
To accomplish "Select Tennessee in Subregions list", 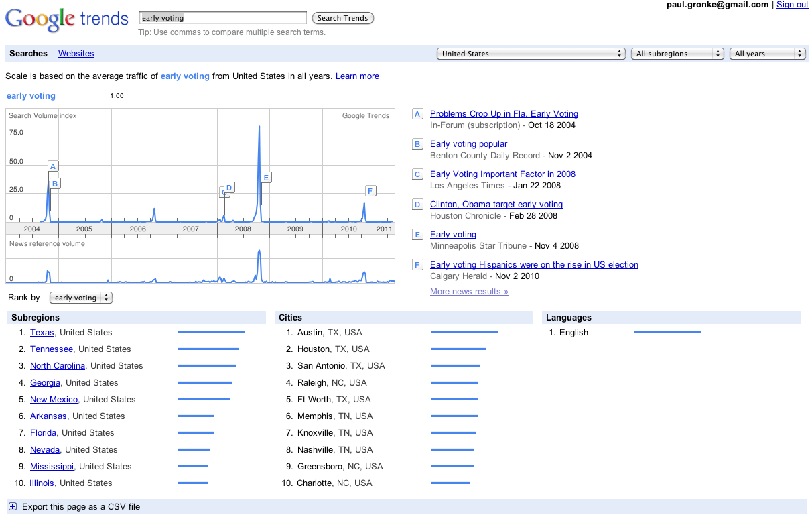I will [52, 349].
